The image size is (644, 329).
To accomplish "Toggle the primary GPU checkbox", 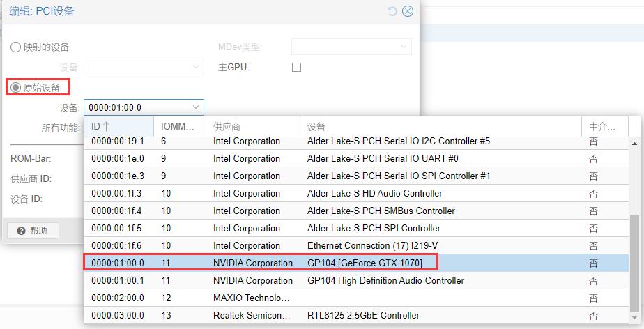I will (x=296, y=68).
